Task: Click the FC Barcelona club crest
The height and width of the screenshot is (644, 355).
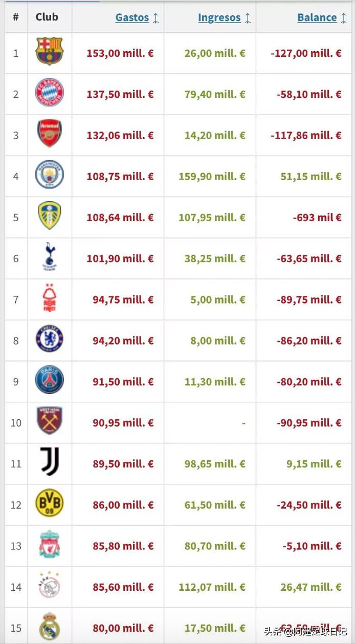Action: pyautogui.click(x=50, y=51)
